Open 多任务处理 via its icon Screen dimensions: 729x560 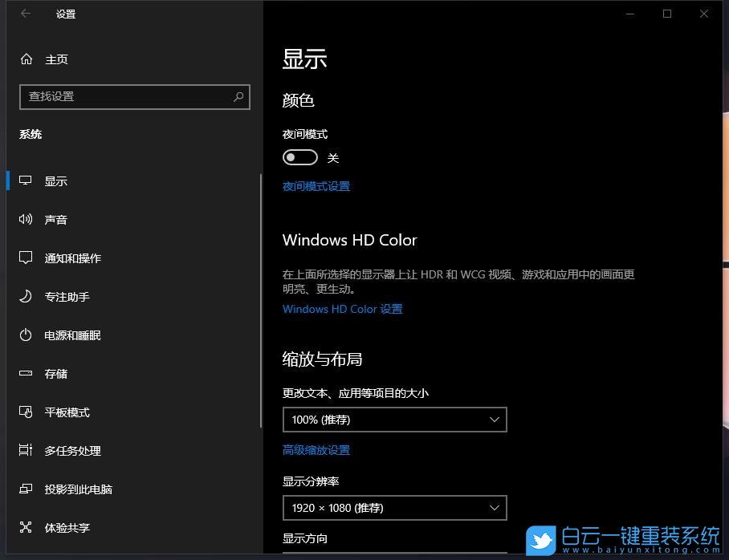[x=24, y=450]
